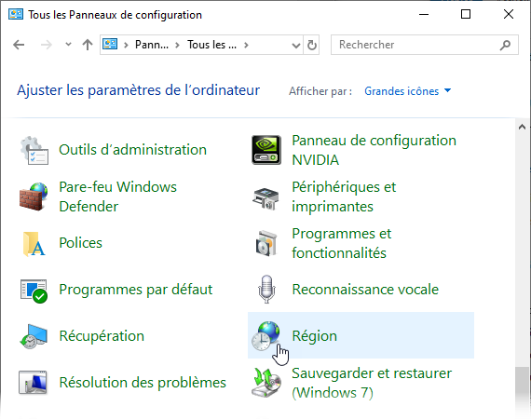Viewport: 531px width, 420px height.
Task: Click the scrollbar up arrow
Action: point(522,127)
